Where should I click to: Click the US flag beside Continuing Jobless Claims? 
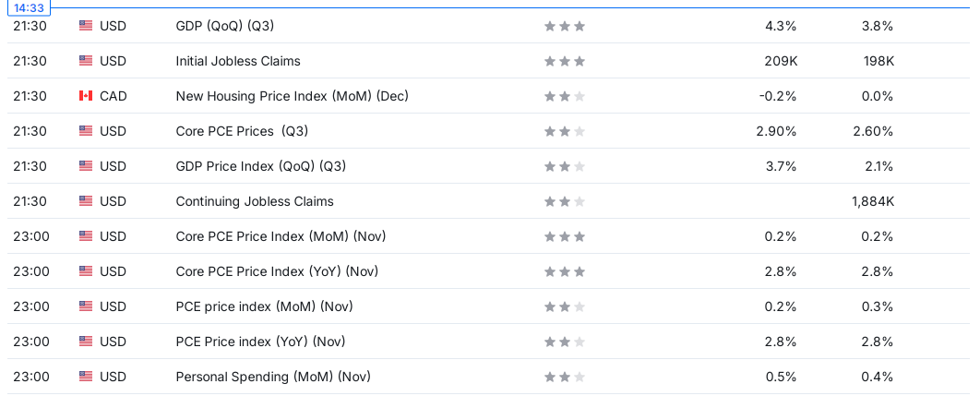tap(86, 201)
